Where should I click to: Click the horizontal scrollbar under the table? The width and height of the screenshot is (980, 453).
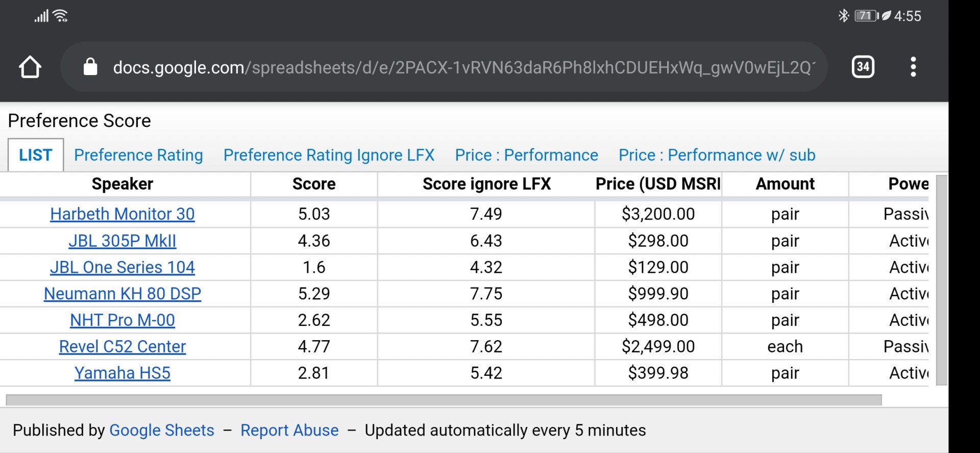tap(443, 400)
